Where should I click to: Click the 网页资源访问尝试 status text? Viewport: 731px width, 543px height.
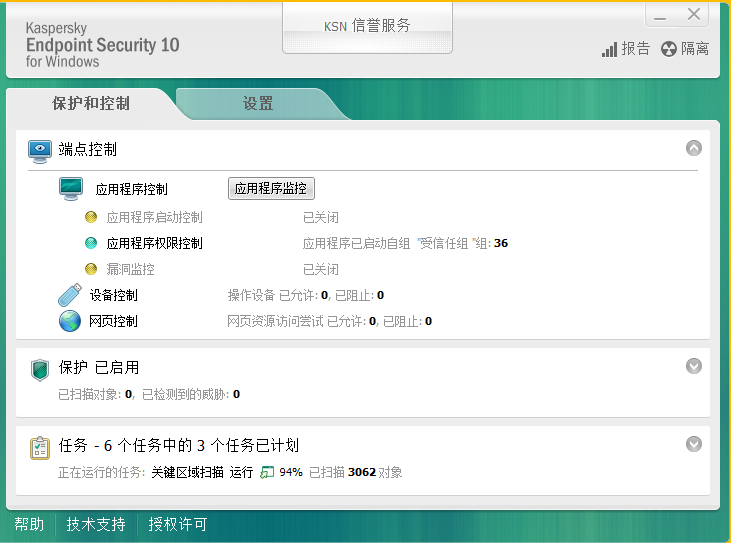click(x=329, y=322)
